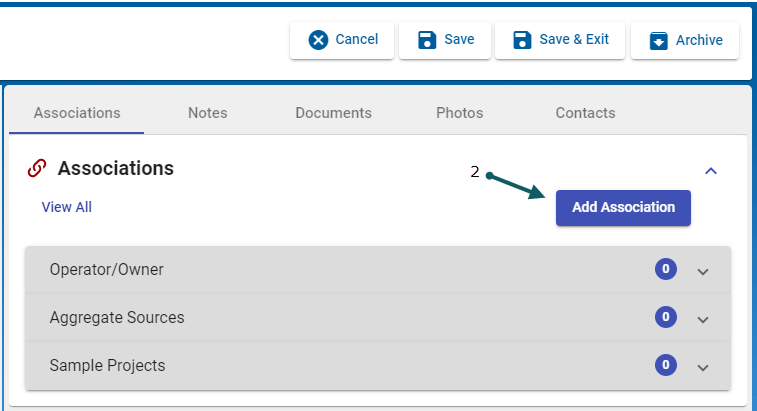Screen dimensions: 757x411
Task: Click the Sample Projects count badge
Action: coord(665,365)
